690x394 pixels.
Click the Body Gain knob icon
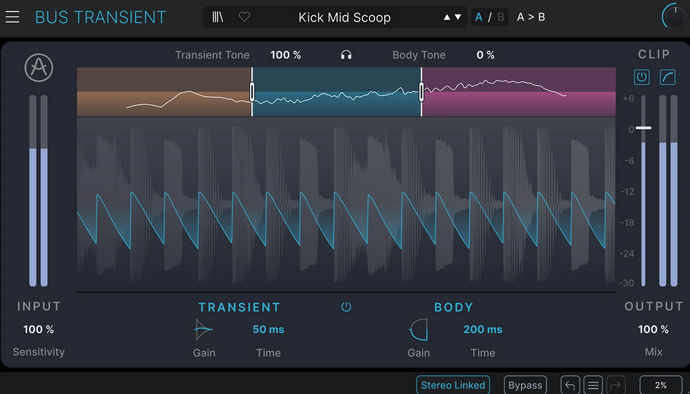pos(418,330)
